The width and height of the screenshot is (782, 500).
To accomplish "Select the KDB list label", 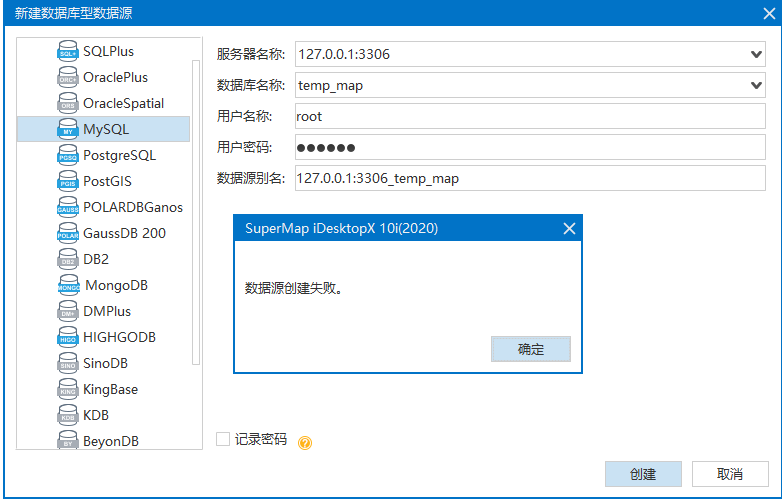I will tap(96, 415).
